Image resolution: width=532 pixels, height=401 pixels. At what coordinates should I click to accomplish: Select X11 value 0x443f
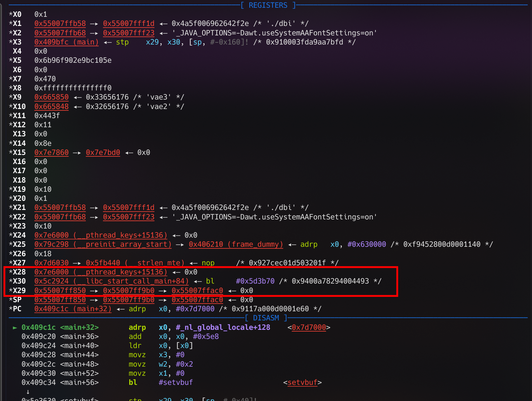[47, 116]
